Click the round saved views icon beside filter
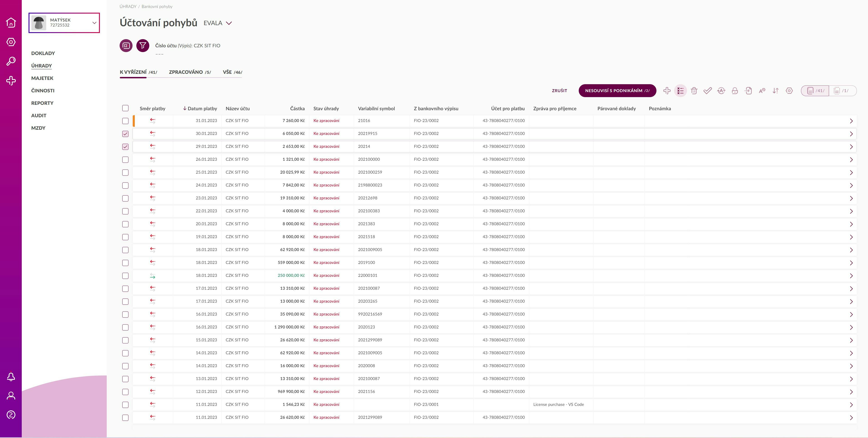 126,45
